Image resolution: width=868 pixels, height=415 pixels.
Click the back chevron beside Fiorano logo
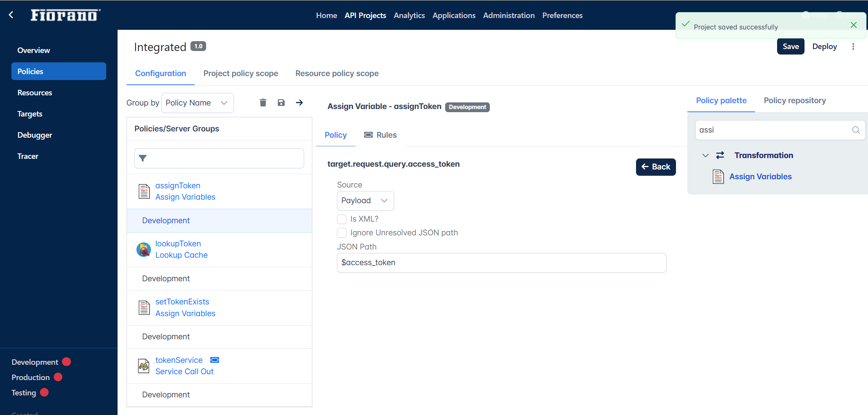pos(11,15)
